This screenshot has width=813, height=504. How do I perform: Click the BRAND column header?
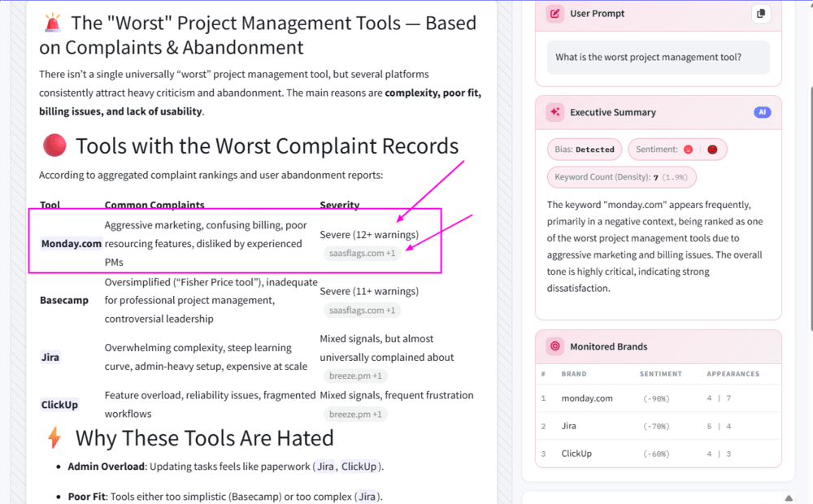click(574, 374)
